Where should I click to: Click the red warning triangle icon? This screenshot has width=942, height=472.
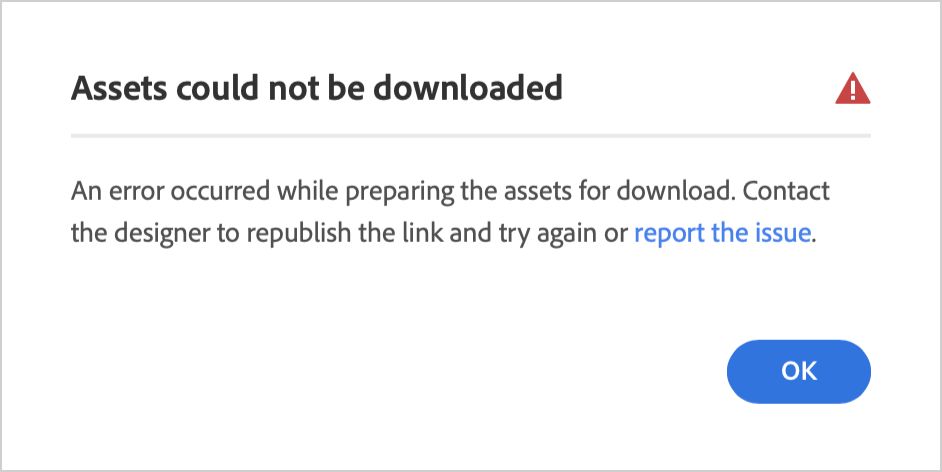click(852, 91)
